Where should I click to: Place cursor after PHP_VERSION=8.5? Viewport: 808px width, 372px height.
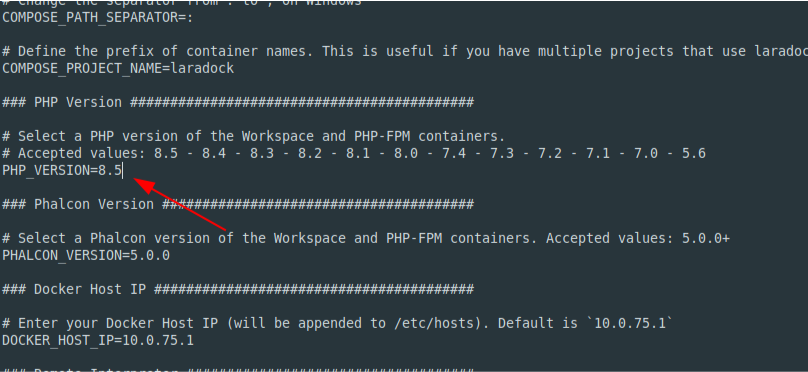point(123,171)
